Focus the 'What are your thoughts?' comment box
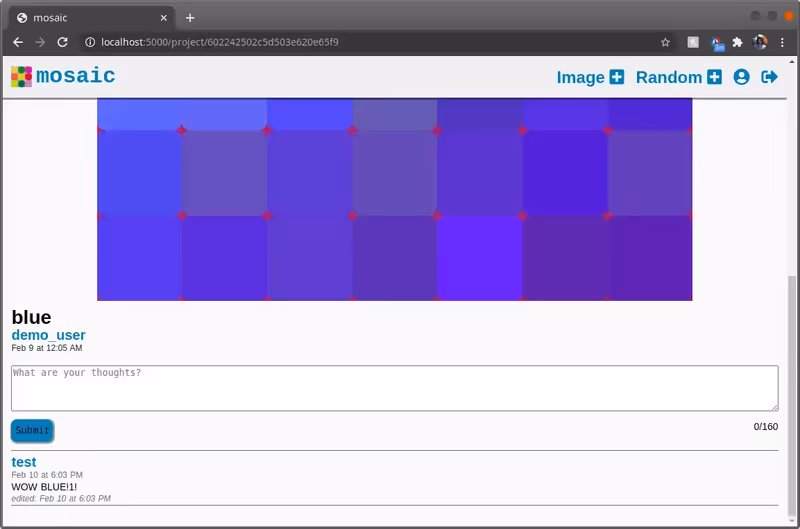 pyautogui.click(x=394, y=388)
